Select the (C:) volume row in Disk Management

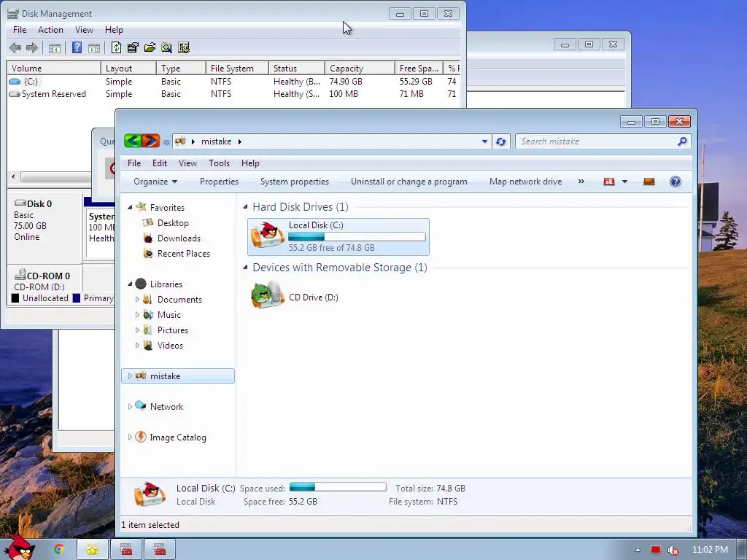233,82
